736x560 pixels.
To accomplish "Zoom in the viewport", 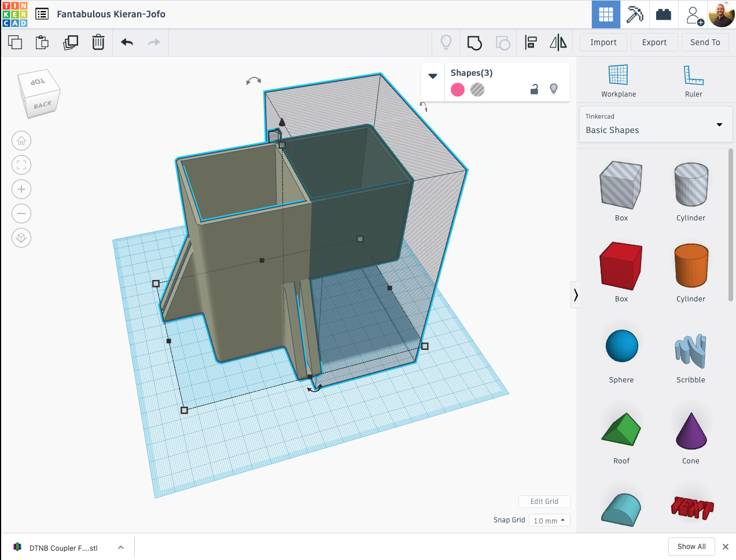I will (21, 189).
